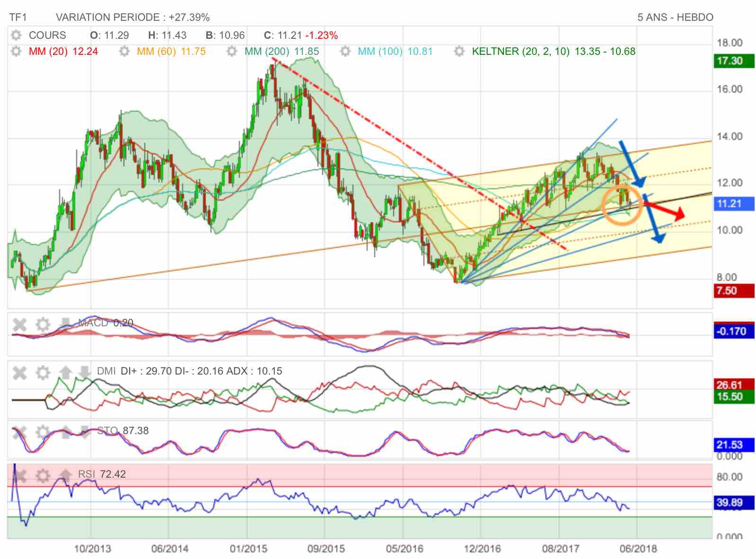Open the COURS settings gear
This screenshot has height=559, width=756.
click(16, 35)
